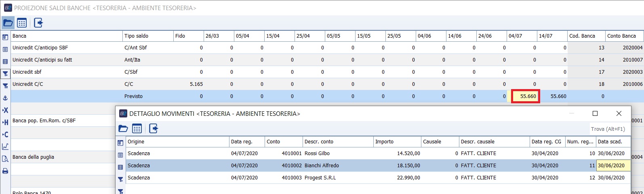644x194 pixels.
Task: Click the 14.520,00 amount cell
Action: [x=397, y=153]
